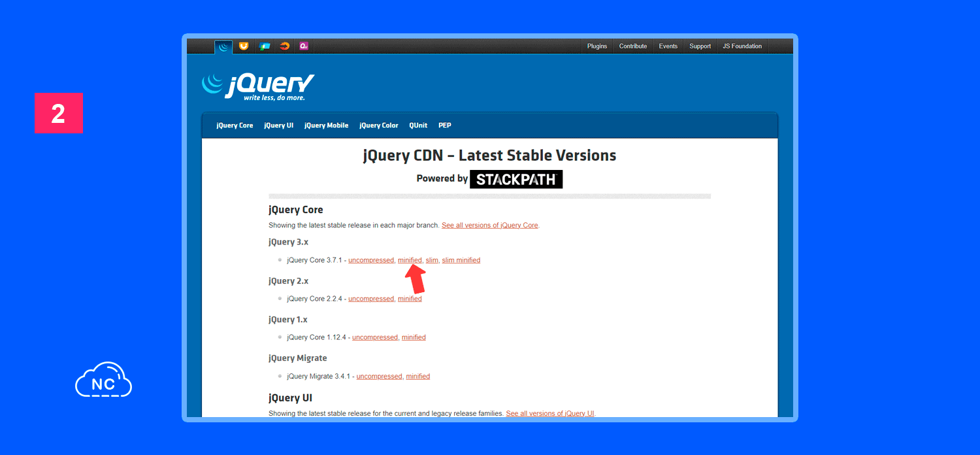Open jQuery Core 2.2.4 minified link
This screenshot has width=980, height=455.
point(410,299)
